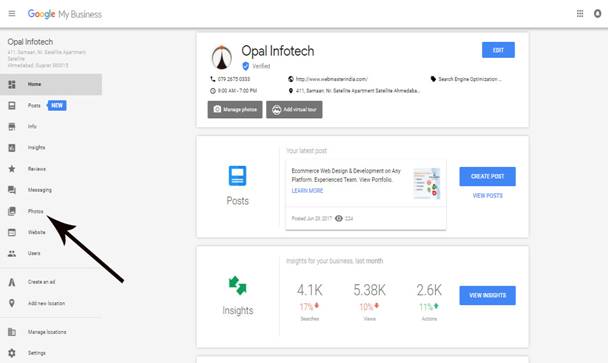Click the Ecommerce Web Design post text

(346, 175)
